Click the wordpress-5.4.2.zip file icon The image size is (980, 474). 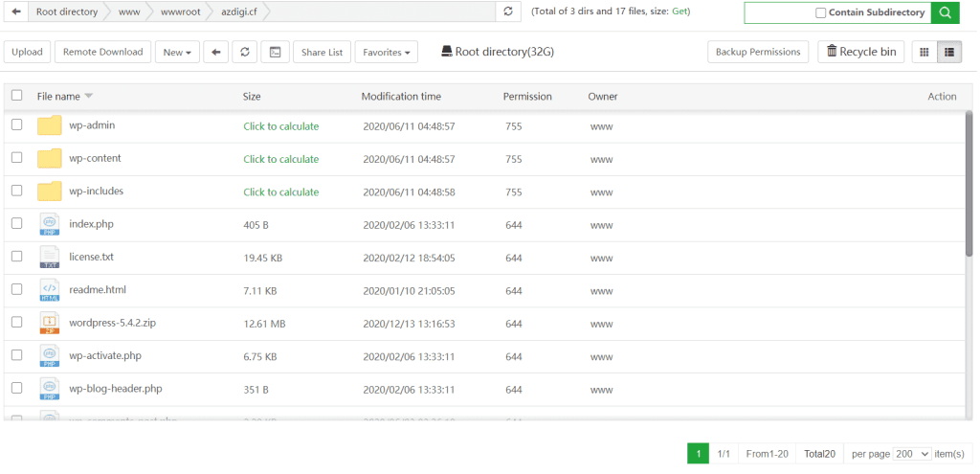(49, 323)
